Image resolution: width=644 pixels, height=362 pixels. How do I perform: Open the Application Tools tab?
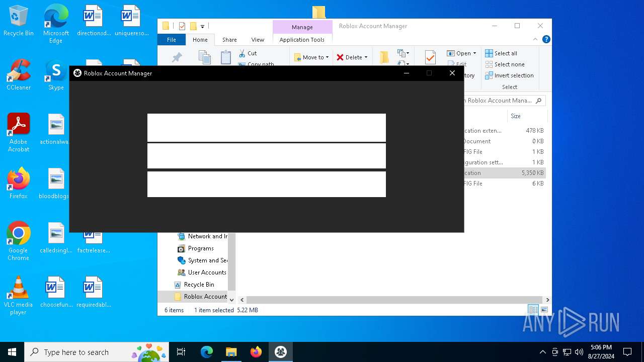(302, 40)
